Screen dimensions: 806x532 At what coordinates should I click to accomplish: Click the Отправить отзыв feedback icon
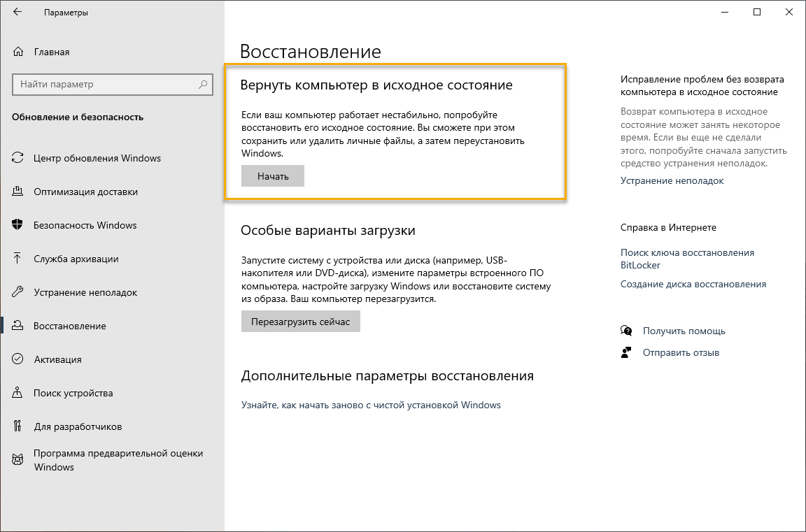point(626,352)
